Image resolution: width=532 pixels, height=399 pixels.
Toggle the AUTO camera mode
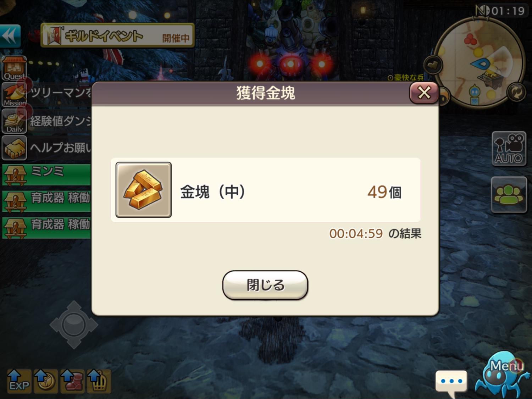coord(509,149)
